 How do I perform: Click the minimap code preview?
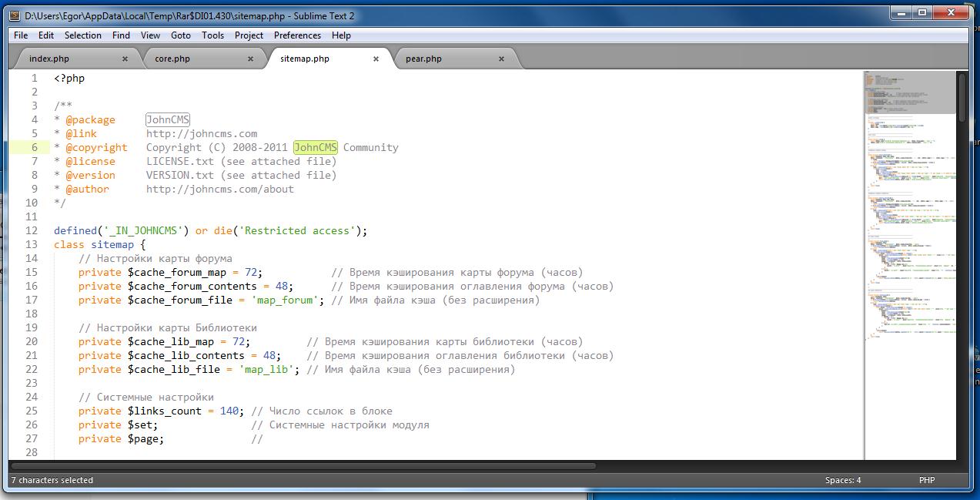[x=908, y=231]
